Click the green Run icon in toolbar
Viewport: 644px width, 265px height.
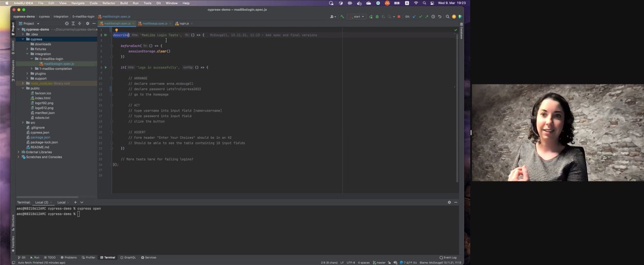click(x=371, y=17)
